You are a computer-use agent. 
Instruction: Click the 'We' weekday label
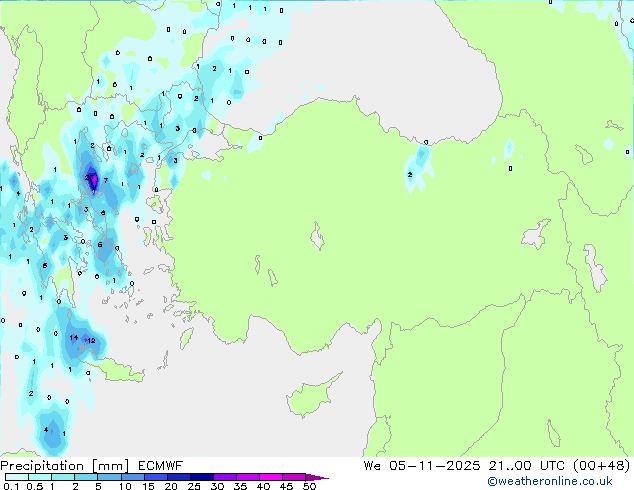372,466
